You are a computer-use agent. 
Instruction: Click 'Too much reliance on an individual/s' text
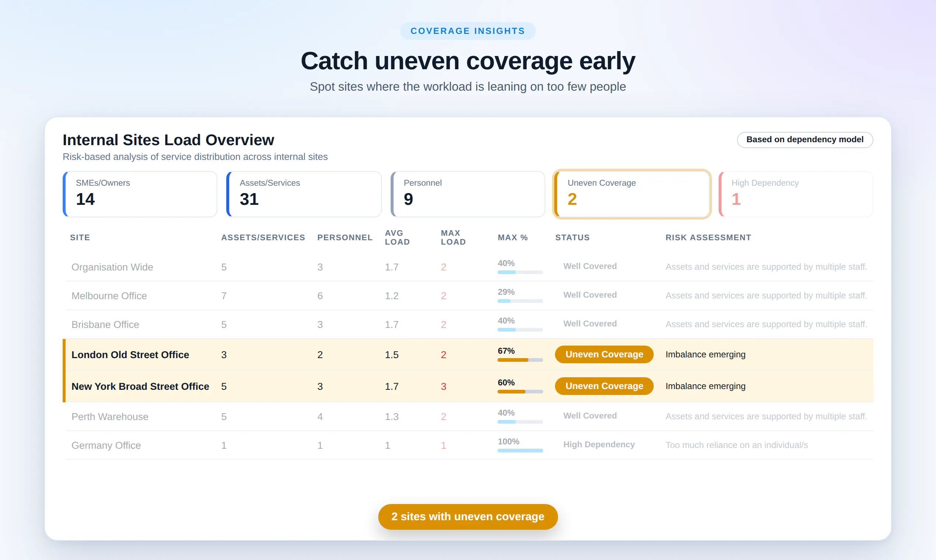click(736, 445)
